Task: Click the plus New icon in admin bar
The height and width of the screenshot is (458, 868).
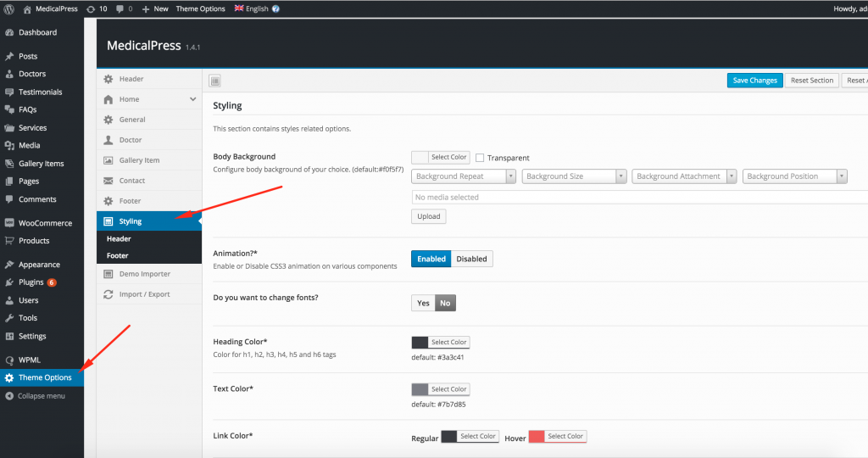Action: (146, 9)
